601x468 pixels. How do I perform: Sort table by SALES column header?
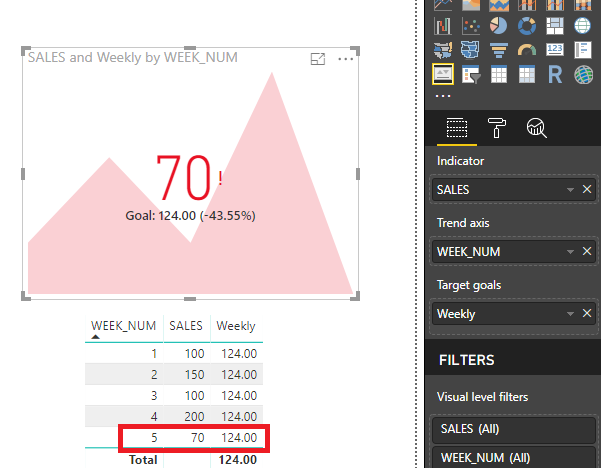pyautogui.click(x=186, y=326)
